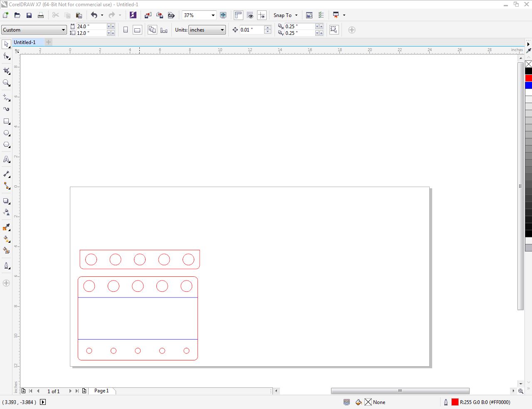
Task: Click the Publish to PDF icon
Action: [171, 15]
